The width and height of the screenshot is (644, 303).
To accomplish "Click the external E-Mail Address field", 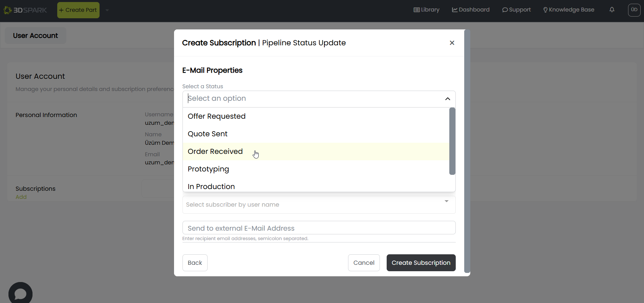I will (319, 228).
